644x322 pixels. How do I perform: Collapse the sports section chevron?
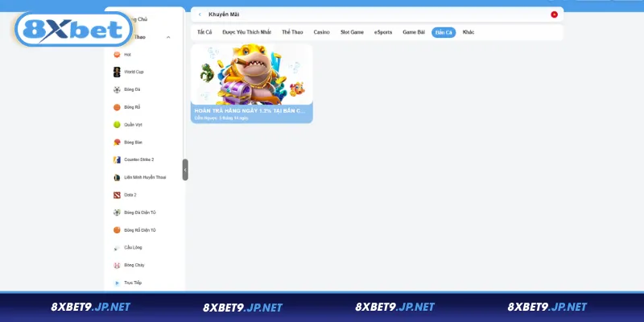coord(168,37)
